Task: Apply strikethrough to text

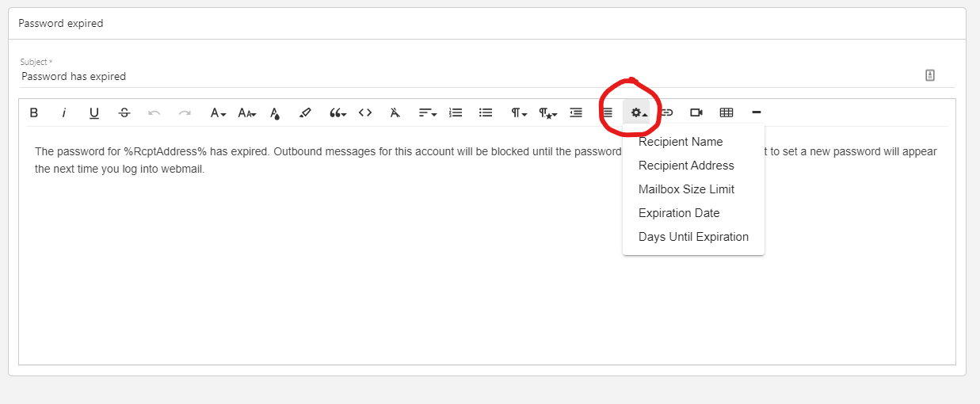Action: [124, 112]
